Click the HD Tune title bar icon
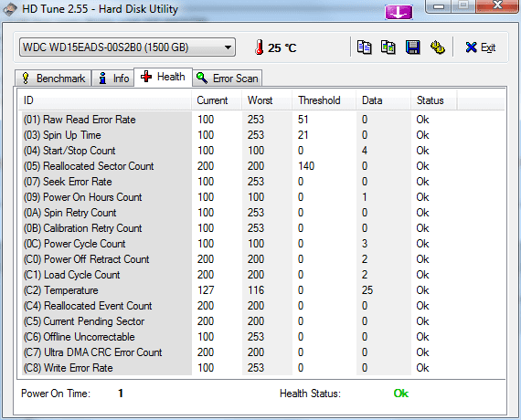521x420 pixels. point(9,9)
